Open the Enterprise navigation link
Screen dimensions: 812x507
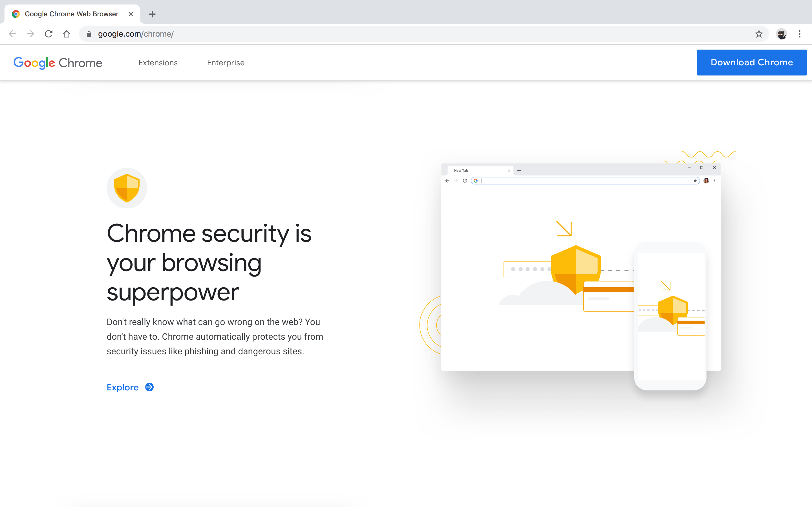pos(226,63)
